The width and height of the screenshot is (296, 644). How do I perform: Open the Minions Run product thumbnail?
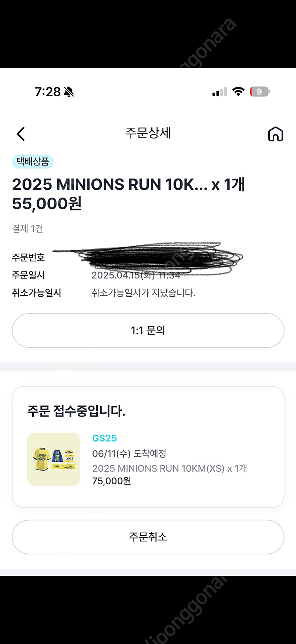click(x=54, y=459)
